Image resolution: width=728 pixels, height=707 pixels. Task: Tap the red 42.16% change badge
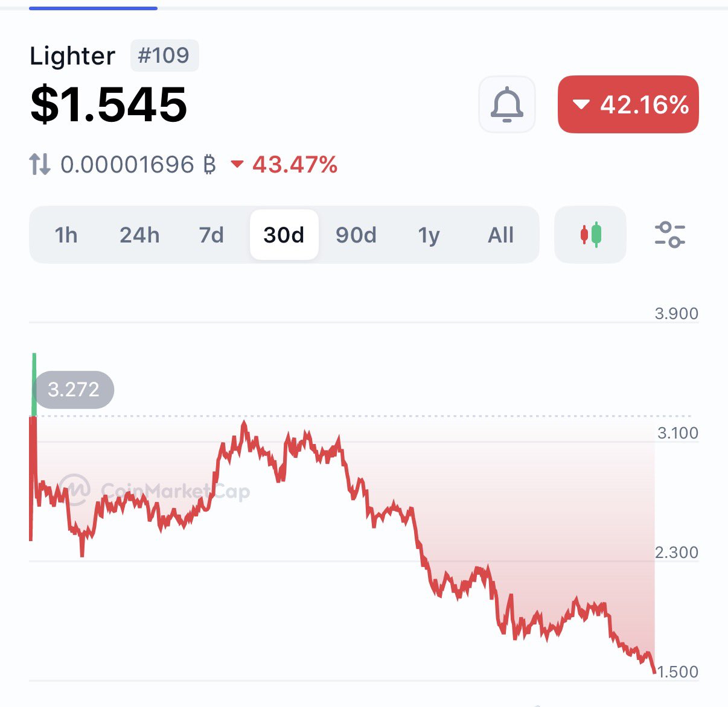(x=628, y=104)
